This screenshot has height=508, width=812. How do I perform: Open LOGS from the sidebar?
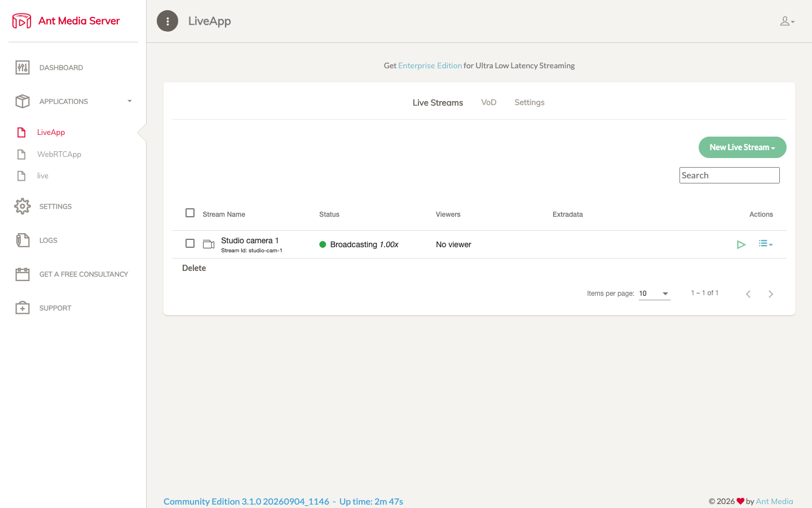point(48,240)
